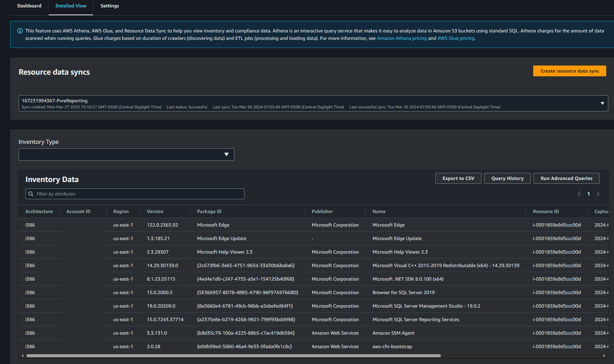Click the Publisher column header
This screenshot has width=614, height=364.
322,211
